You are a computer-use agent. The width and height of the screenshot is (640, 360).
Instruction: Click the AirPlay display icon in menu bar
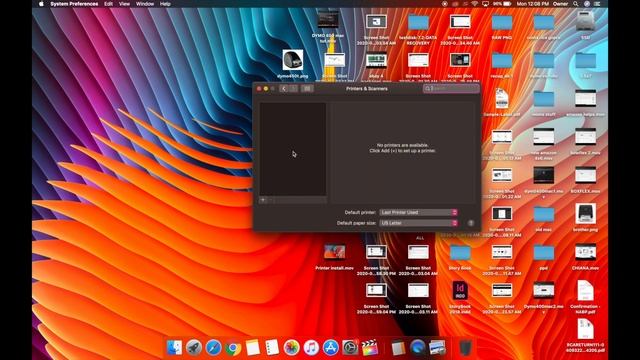pyautogui.click(x=485, y=4)
